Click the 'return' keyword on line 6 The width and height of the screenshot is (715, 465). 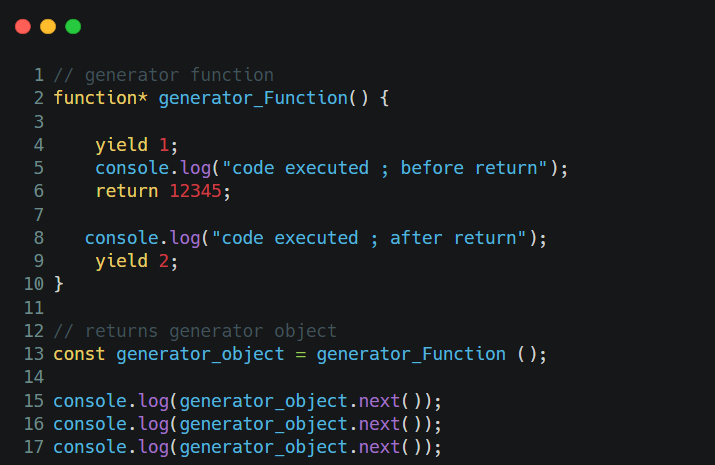[x=127, y=191]
